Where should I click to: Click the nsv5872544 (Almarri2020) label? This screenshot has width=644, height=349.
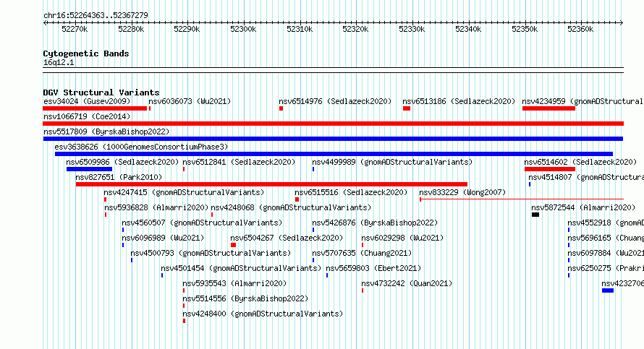(x=583, y=207)
